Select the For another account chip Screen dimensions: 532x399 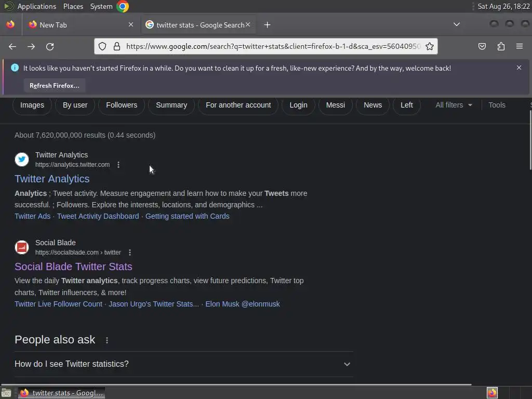point(238,105)
